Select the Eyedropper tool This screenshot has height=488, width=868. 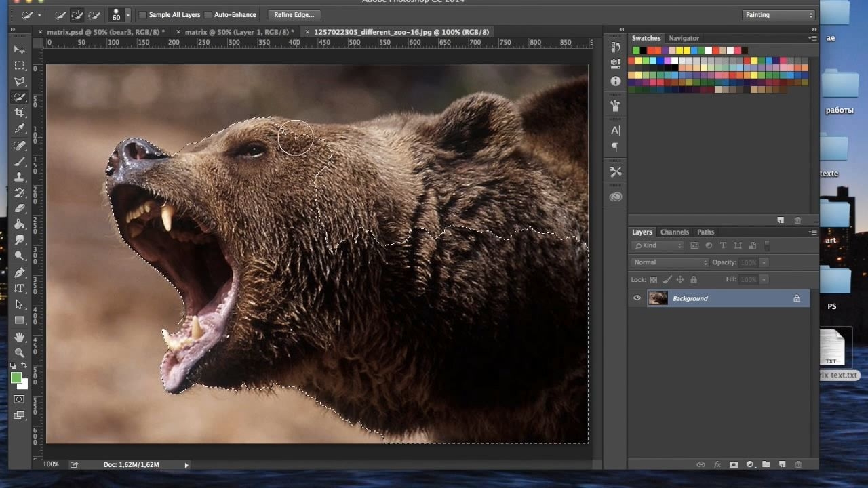click(19, 129)
